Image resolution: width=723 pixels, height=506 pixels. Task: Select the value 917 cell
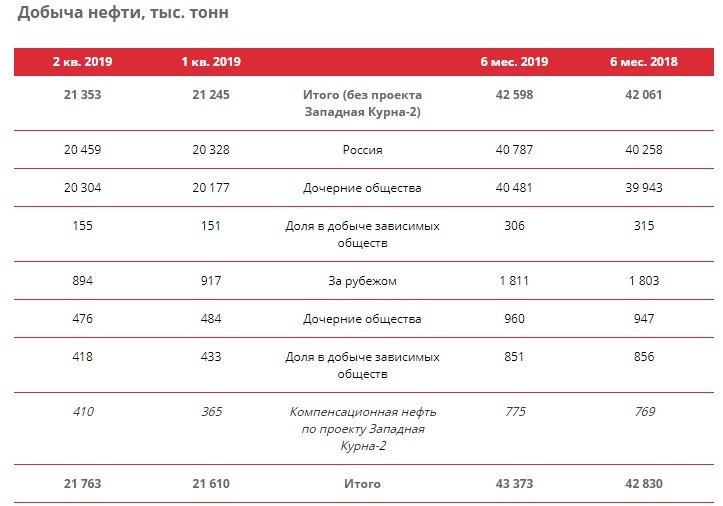point(211,281)
